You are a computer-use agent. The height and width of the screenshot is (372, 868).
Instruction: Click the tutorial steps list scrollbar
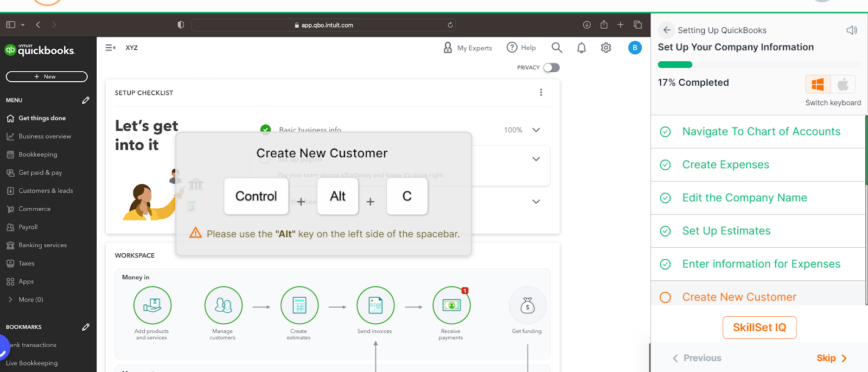pyautogui.click(x=866, y=150)
